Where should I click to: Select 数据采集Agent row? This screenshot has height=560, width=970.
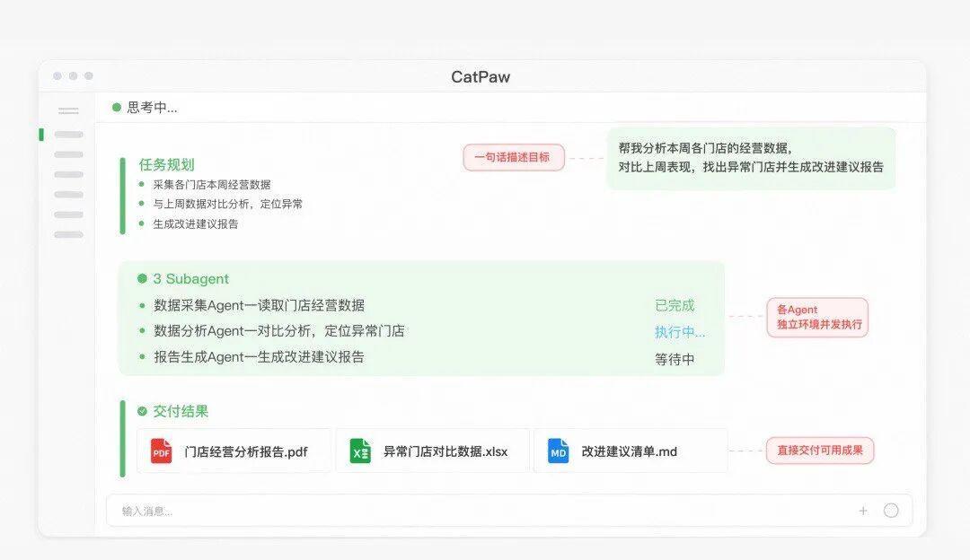click(260, 305)
